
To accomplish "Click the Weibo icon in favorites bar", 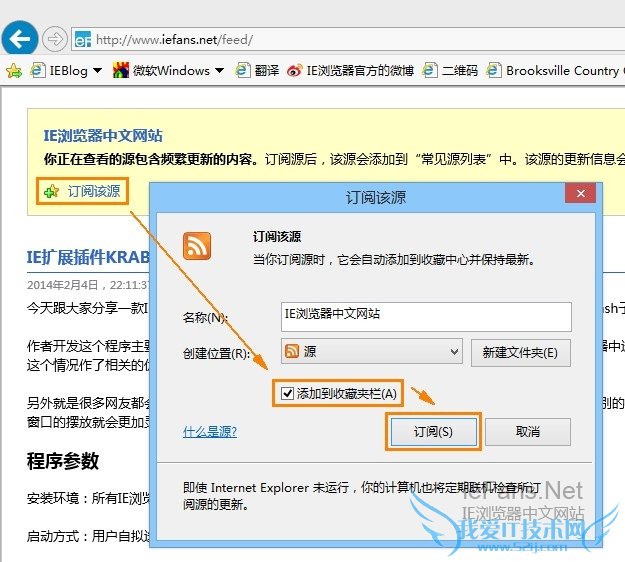I will 295,71.
